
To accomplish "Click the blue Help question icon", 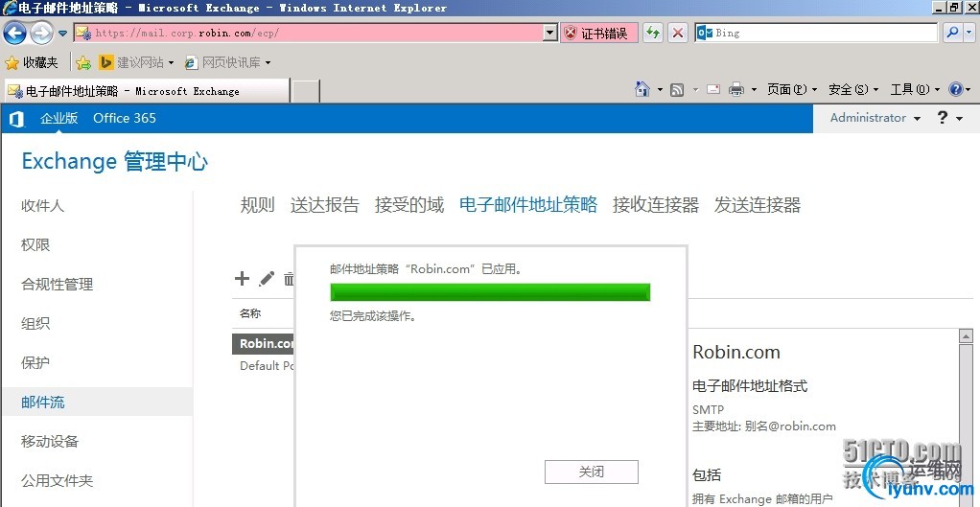I will [x=956, y=90].
